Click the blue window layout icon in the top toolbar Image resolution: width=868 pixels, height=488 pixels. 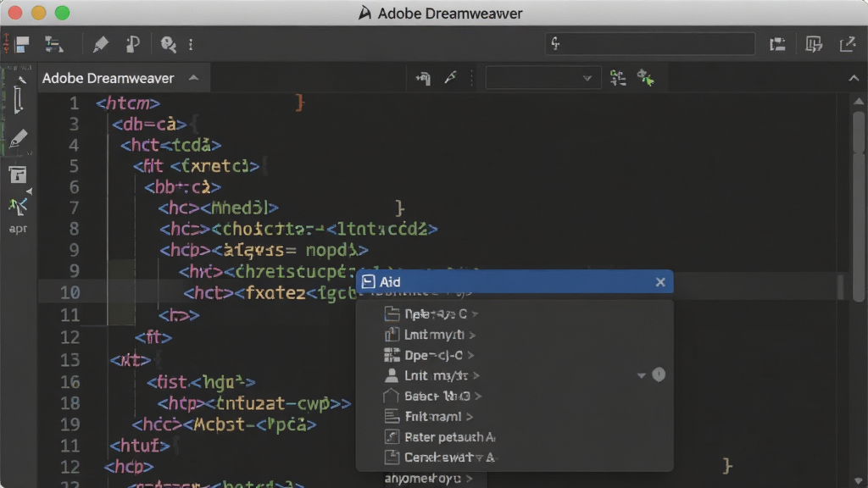point(22,44)
